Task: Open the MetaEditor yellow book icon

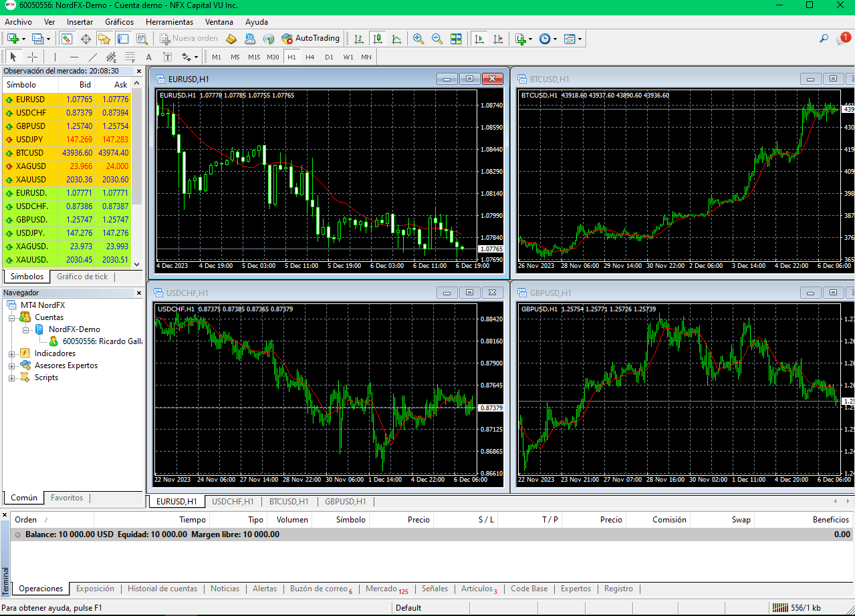Action: point(231,39)
